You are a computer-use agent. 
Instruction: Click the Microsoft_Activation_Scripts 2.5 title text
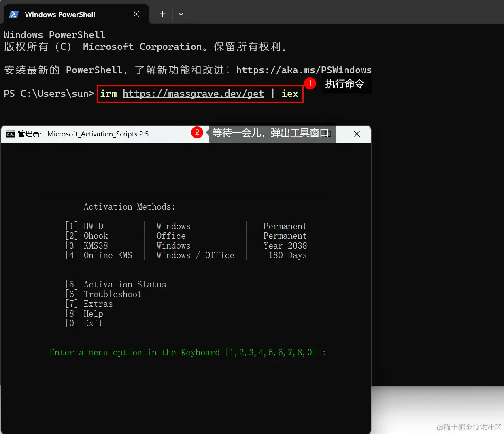[x=98, y=134]
